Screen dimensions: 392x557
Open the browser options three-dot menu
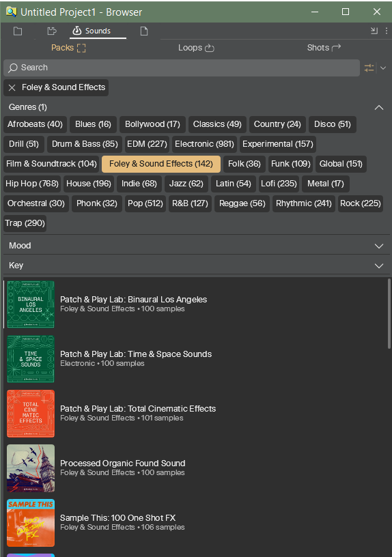387,31
